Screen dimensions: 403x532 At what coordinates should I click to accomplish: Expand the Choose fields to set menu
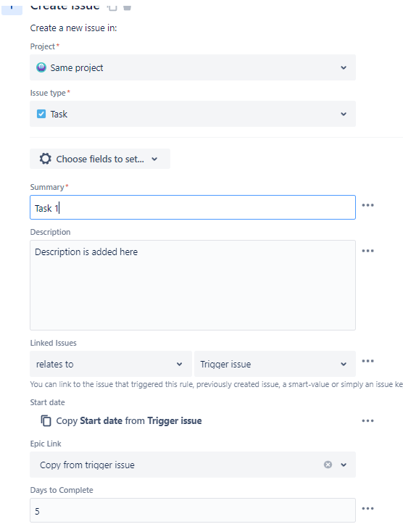pyautogui.click(x=100, y=159)
